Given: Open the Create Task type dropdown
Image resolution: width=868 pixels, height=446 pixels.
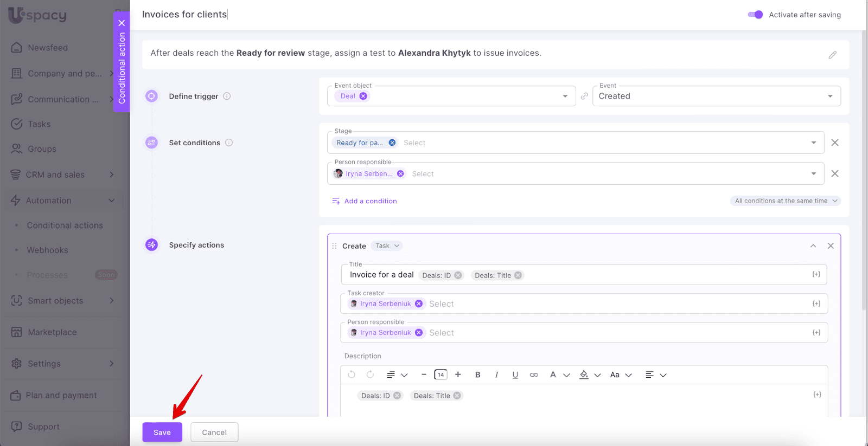Looking at the screenshot, I should 387,246.
